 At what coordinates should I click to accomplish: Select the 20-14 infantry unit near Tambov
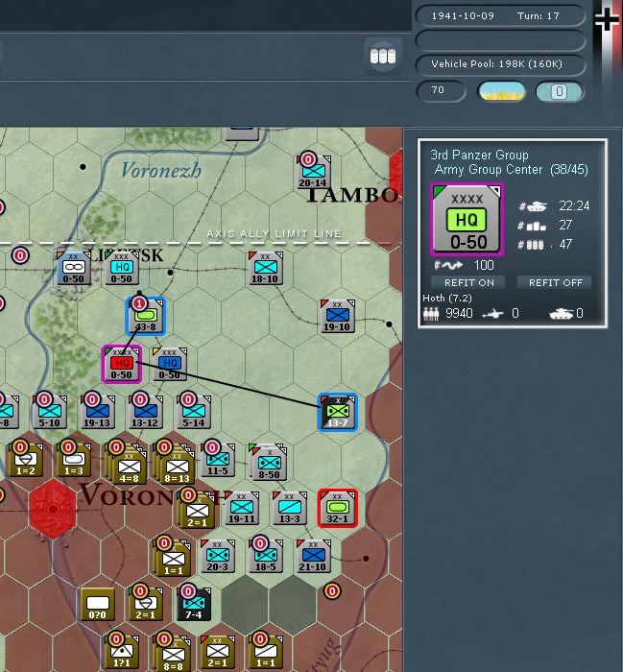[314, 172]
